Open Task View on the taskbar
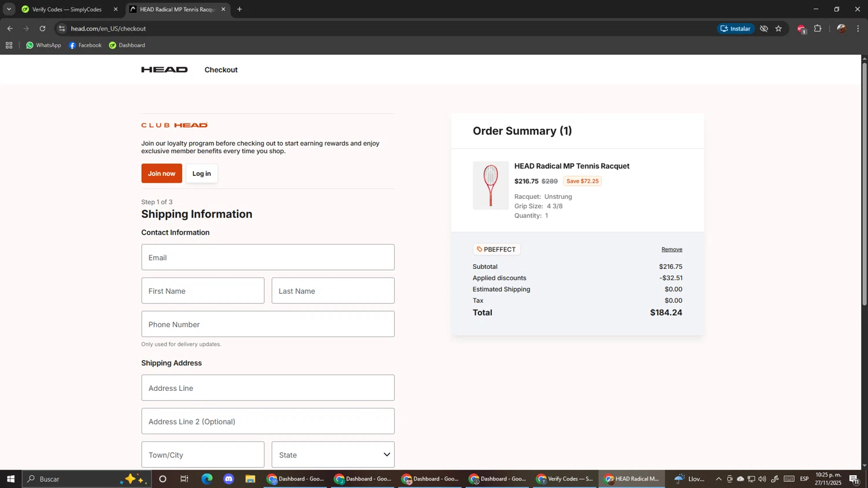 pyautogui.click(x=185, y=479)
